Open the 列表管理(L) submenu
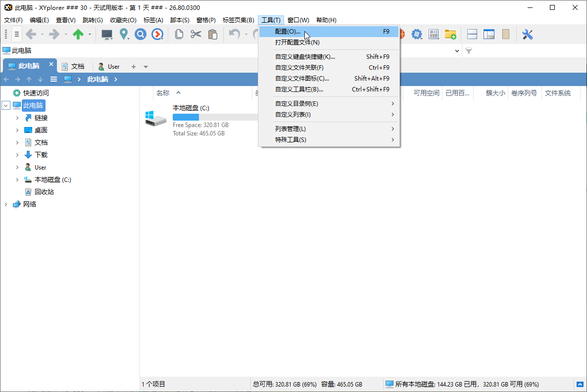This screenshot has height=392, width=587. tap(329, 129)
